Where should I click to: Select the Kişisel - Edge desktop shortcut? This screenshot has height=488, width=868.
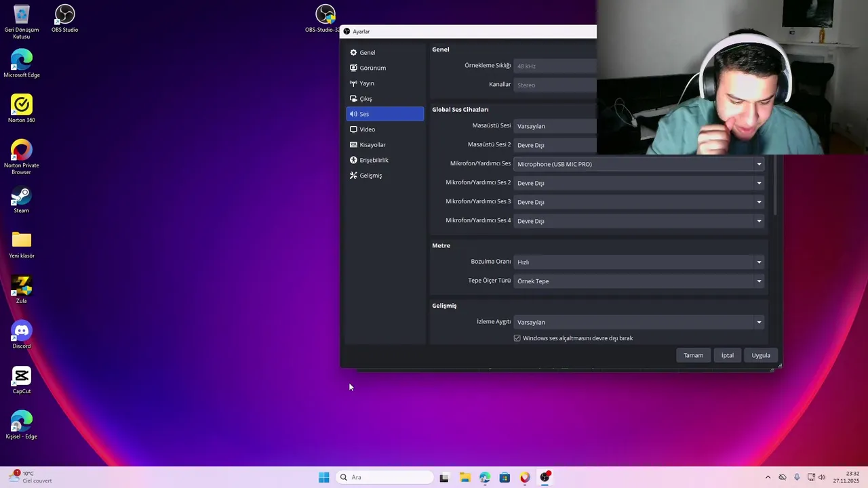(21, 425)
